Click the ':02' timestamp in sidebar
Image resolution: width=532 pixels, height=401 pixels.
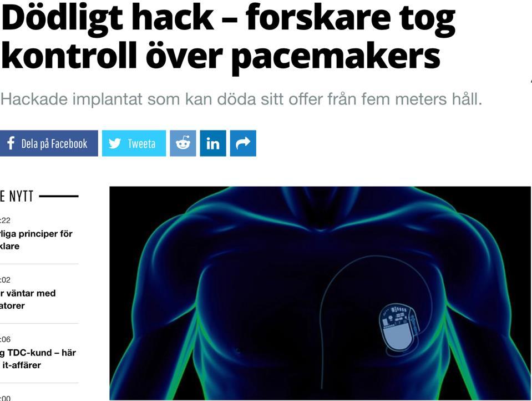pyautogui.click(x=5, y=280)
